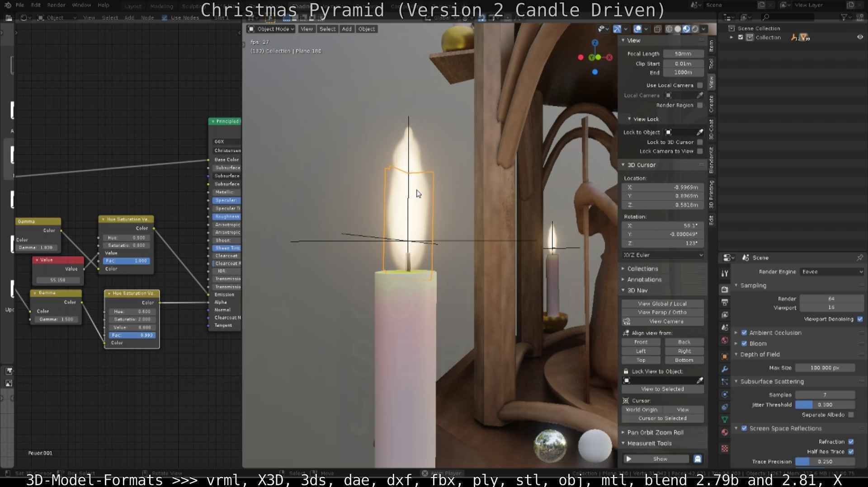Adjust Trace Precision slider
Image resolution: width=868 pixels, height=487 pixels.
[825, 462]
